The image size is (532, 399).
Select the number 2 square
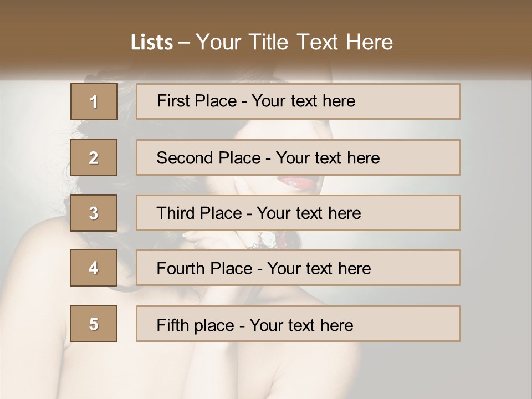click(x=94, y=157)
